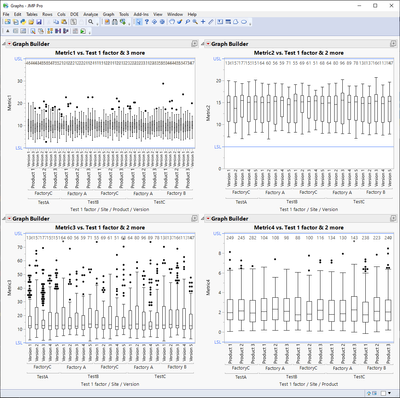
Task: Open the Add-Ins menu
Action: (x=141, y=14)
